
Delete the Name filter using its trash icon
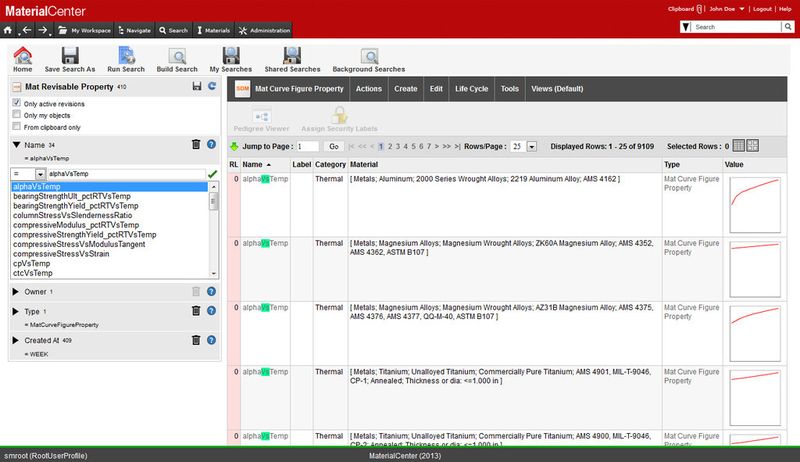pos(196,145)
